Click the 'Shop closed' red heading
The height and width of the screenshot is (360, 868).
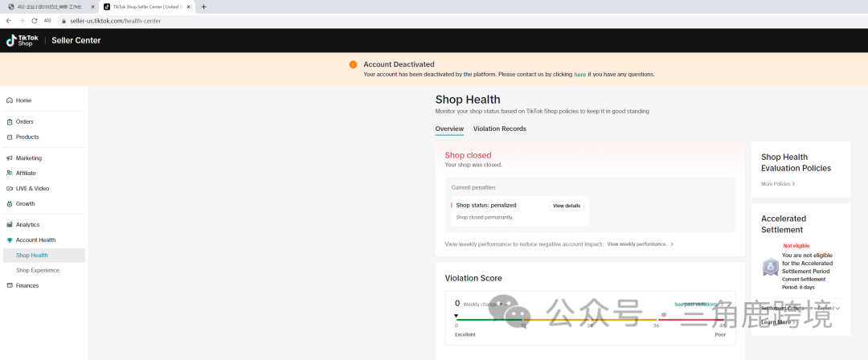click(x=468, y=155)
